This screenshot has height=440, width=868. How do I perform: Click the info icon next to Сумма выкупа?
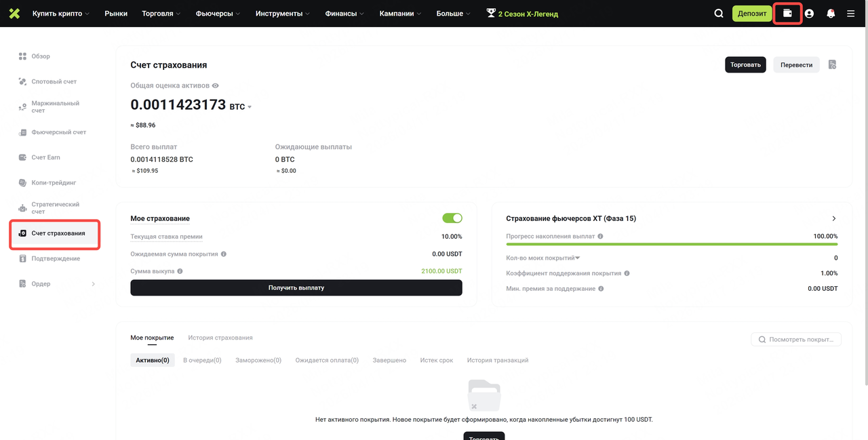pos(180,271)
